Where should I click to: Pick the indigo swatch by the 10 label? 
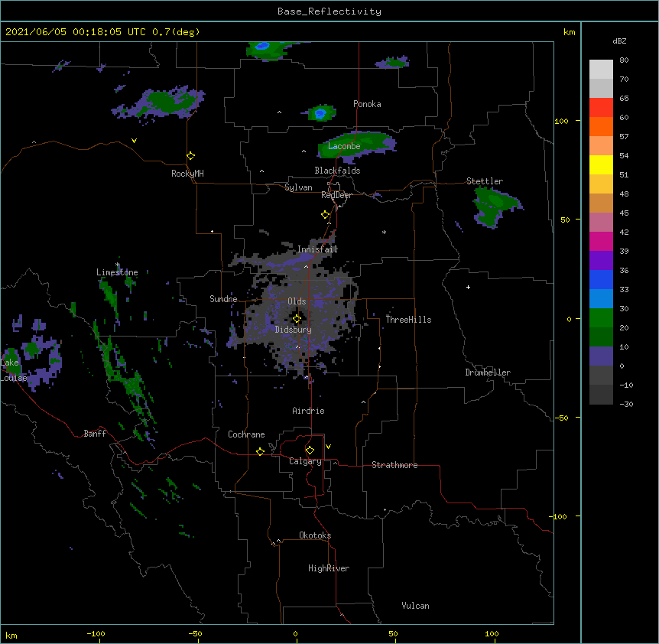601,356
